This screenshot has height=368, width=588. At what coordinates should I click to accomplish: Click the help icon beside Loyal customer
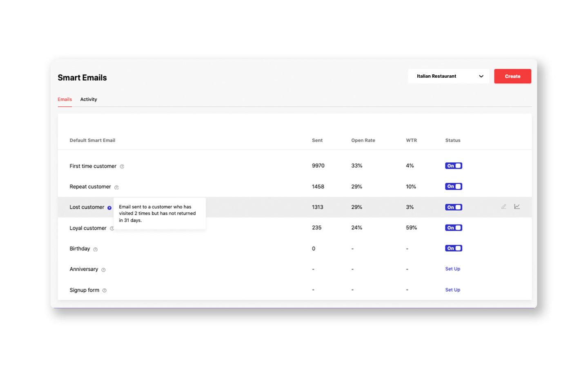[x=112, y=229]
